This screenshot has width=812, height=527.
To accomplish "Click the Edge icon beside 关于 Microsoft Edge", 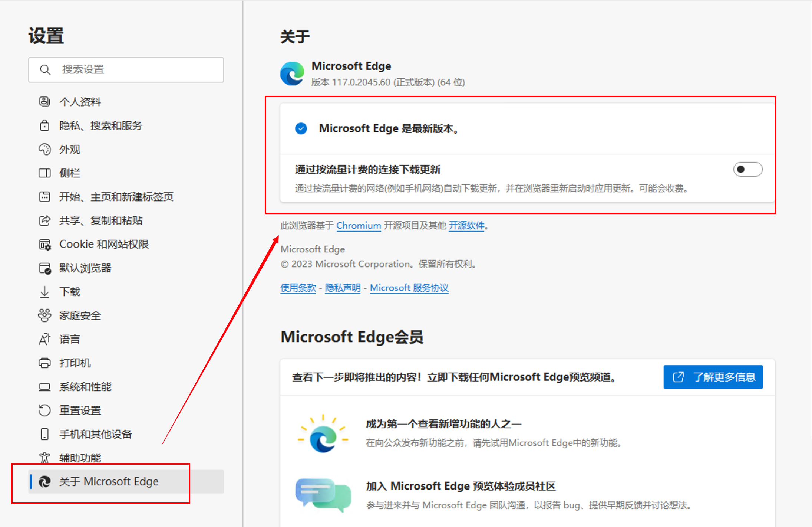I will [x=45, y=482].
